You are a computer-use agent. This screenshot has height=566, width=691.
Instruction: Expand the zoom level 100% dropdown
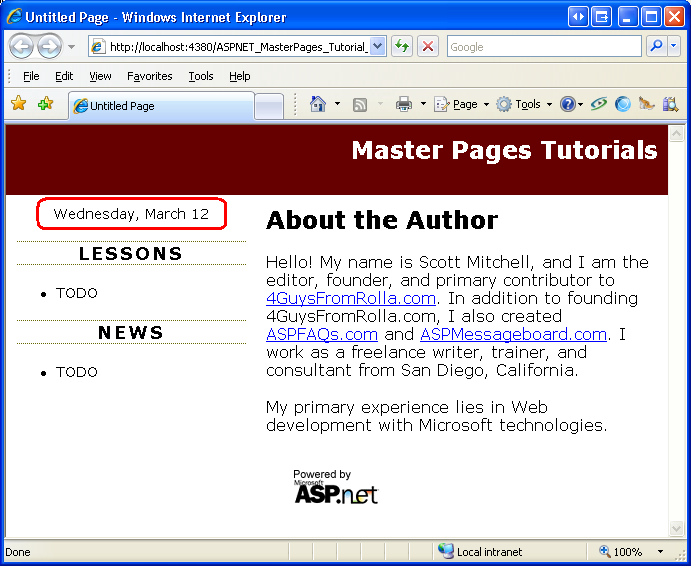pyautogui.click(x=660, y=552)
